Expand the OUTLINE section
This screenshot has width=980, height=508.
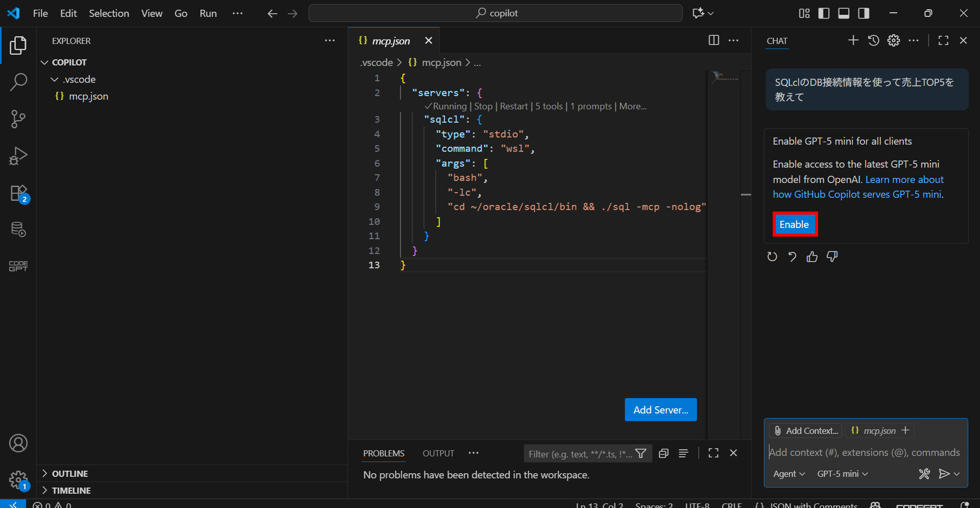[69, 474]
